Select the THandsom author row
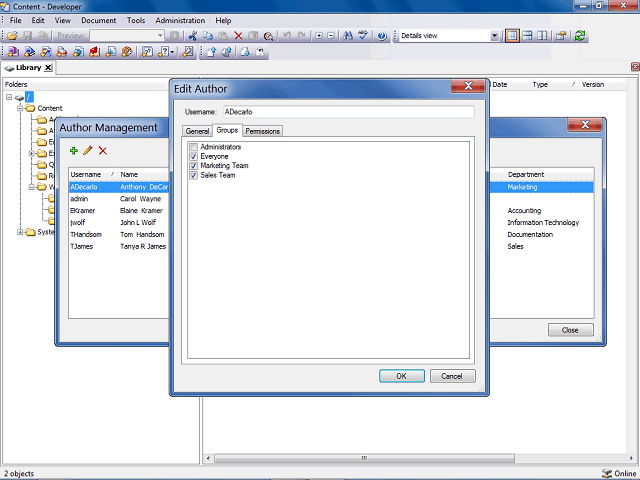Image resolution: width=640 pixels, height=480 pixels. tap(119, 235)
